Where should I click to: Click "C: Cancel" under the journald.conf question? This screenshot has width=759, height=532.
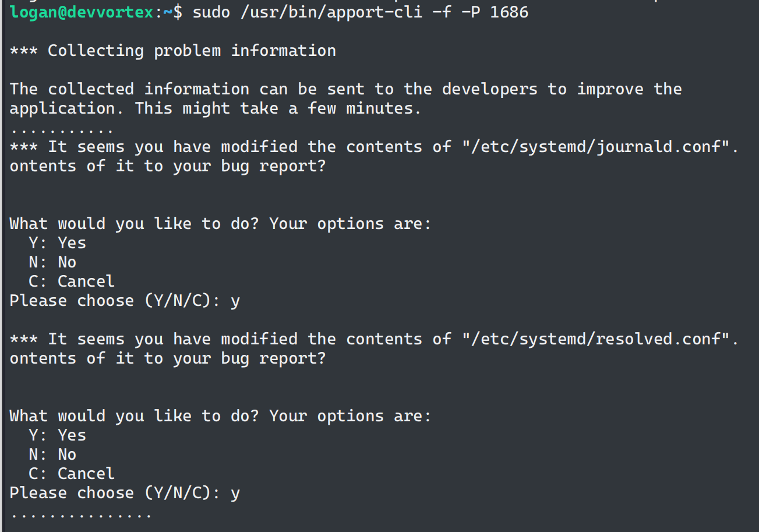[x=72, y=281]
